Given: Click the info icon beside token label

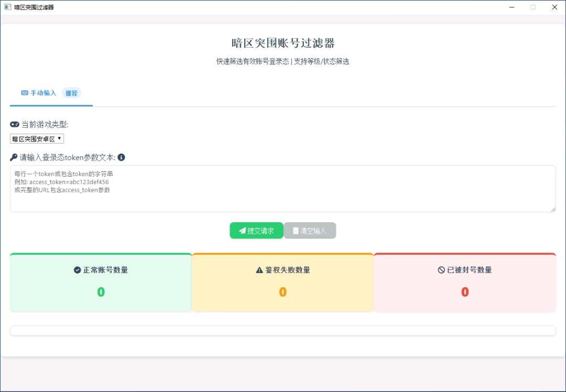Looking at the screenshot, I should (x=121, y=157).
